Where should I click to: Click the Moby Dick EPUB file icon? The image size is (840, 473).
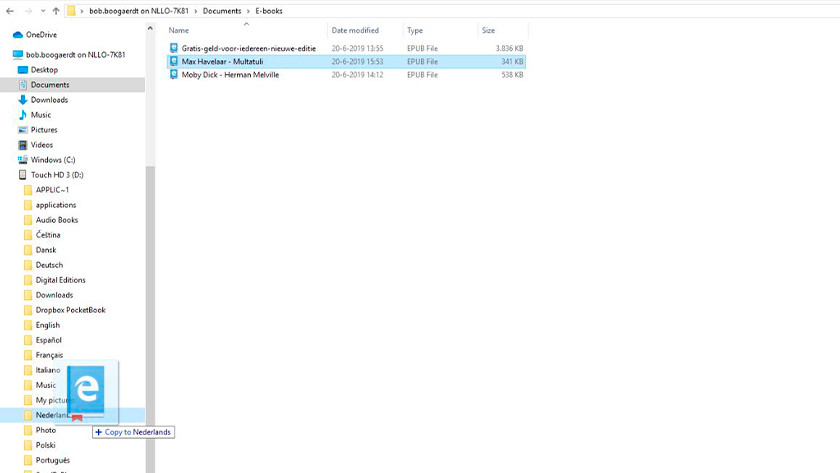[174, 75]
